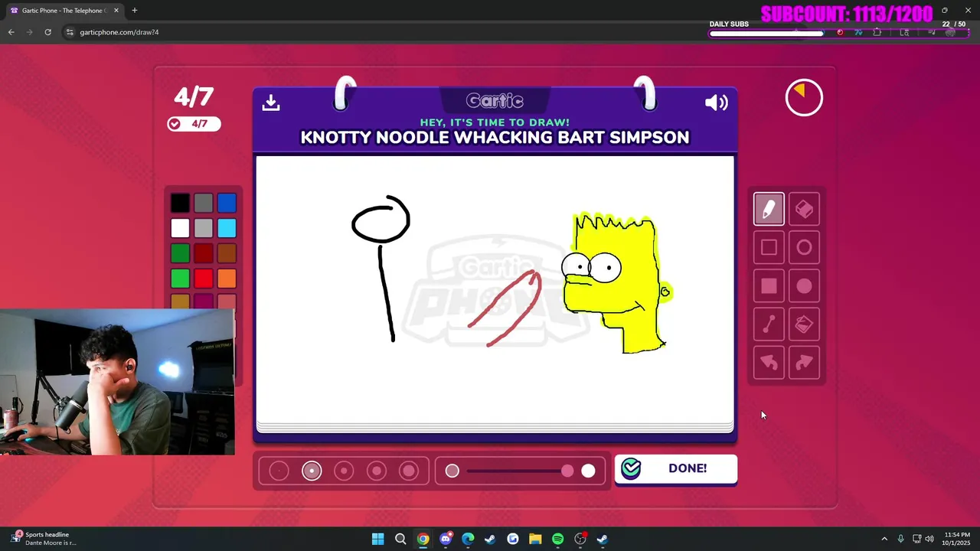Select the dark green color swatch
Screen dimensions: 980x551
coord(180,253)
